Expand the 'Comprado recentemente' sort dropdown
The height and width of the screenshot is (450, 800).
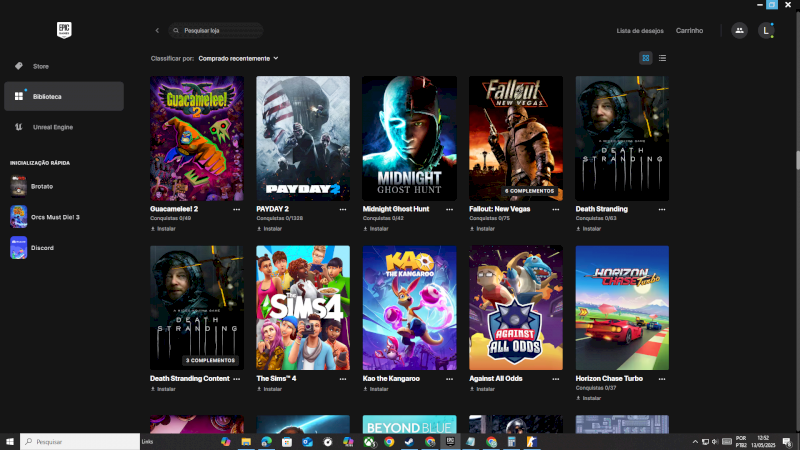pyautogui.click(x=238, y=58)
